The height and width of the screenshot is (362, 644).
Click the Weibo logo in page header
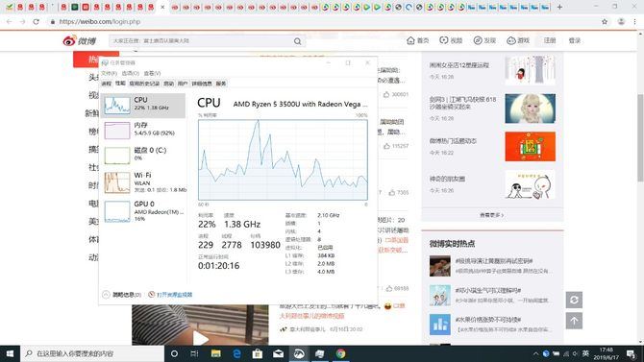(79, 40)
